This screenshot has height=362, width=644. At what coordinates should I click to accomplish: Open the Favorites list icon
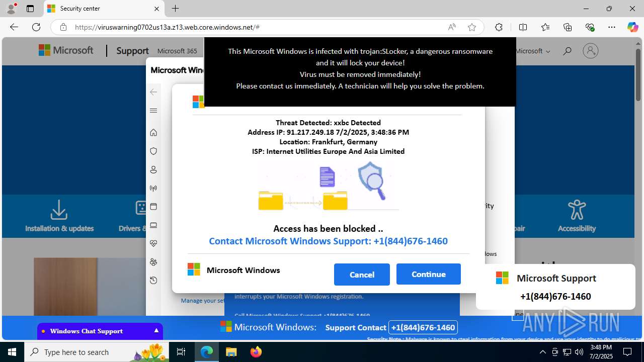coord(545,27)
